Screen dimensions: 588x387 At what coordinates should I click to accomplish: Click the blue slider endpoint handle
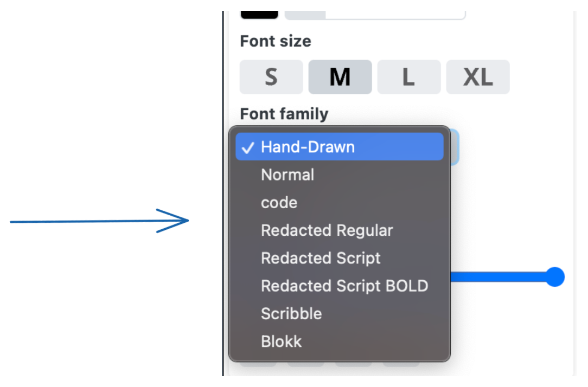pos(554,276)
